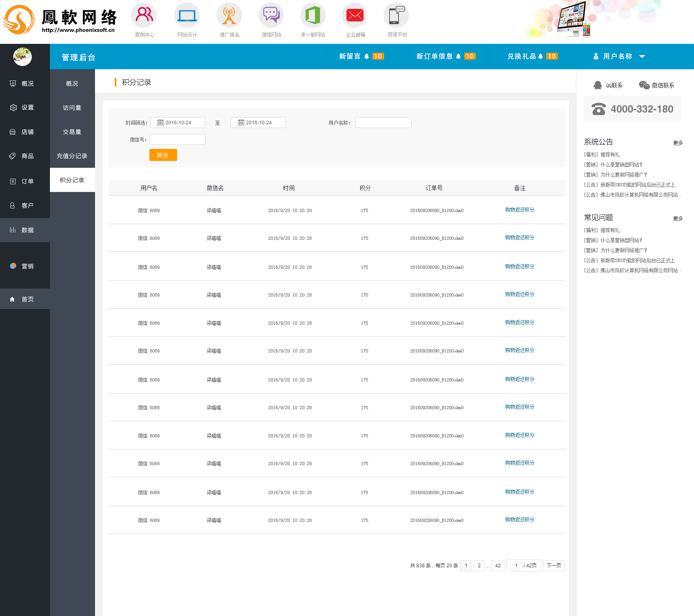Go to next page with 下一页
The height and width of the screenshot is (616, 694).
[x=554, y=566]
